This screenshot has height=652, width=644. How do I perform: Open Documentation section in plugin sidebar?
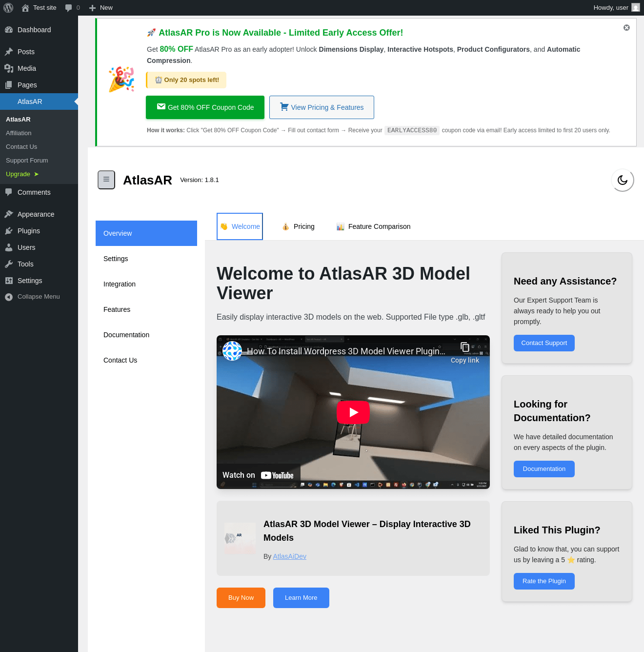(146, 335)
